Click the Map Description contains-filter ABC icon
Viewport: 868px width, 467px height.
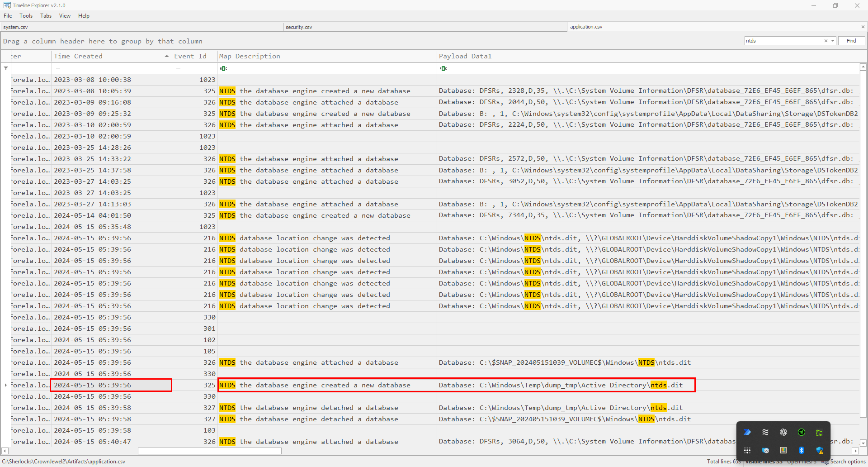tap(223, 68)
